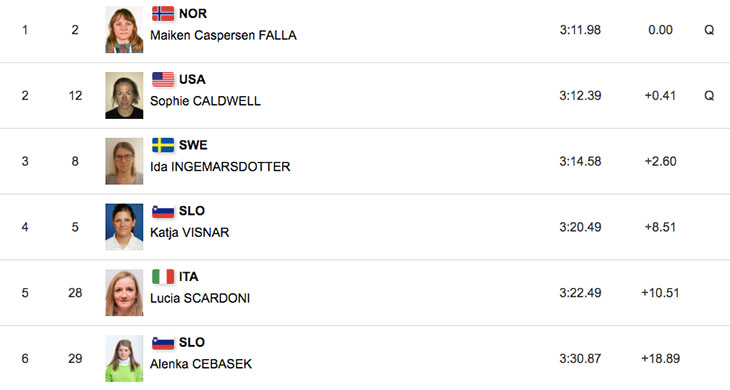Click the Sweden flag icon

click(163, 145)
